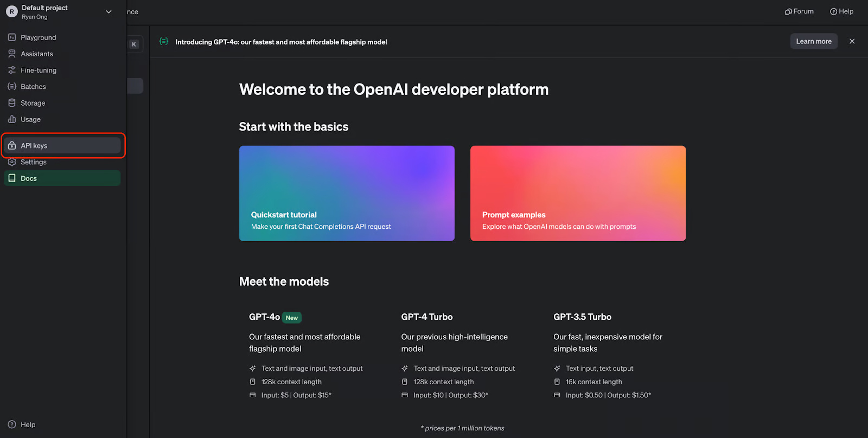Screen dimensions: 868x438
Task: Click the Usage bar chart icon
Action: (12, 119)
